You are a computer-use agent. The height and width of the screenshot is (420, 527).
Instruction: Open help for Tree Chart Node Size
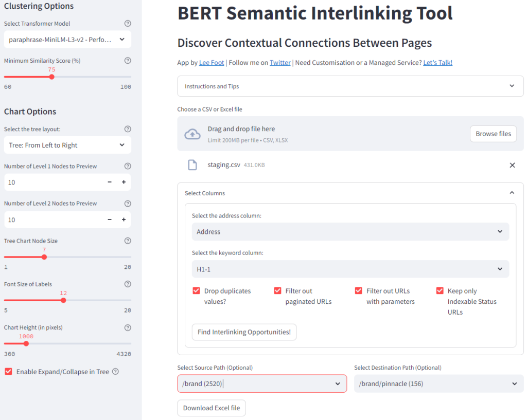pyautogui.click(x=128, y=241)
